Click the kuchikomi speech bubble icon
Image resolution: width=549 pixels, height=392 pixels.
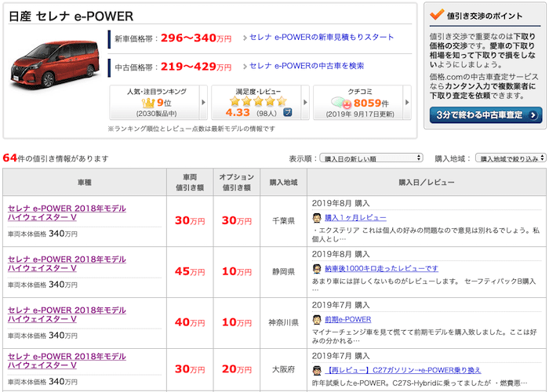pos(340,103)
